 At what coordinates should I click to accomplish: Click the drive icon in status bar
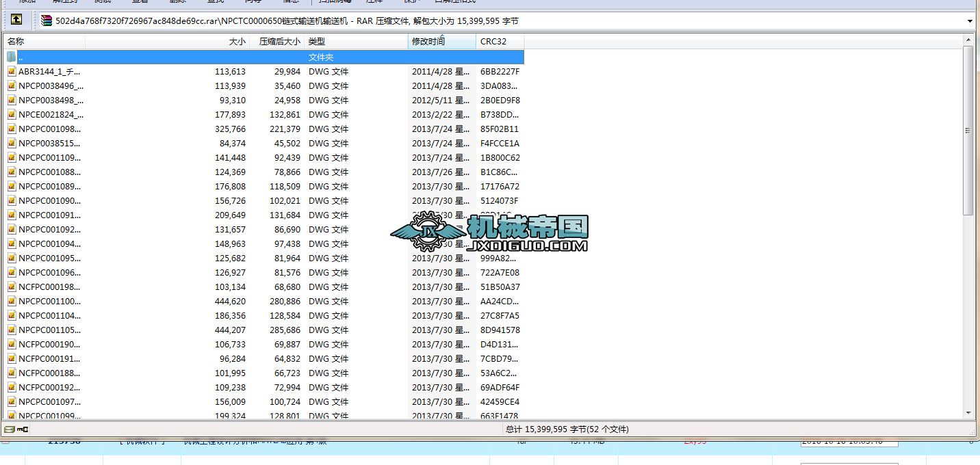tap(9, 429)
